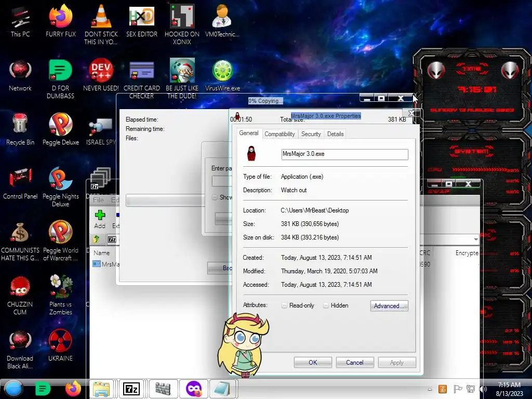The width and height of the screenshot is (532, 399).
Task: Open the Peggle Deluxe icon
Action: tap(60, 130)
